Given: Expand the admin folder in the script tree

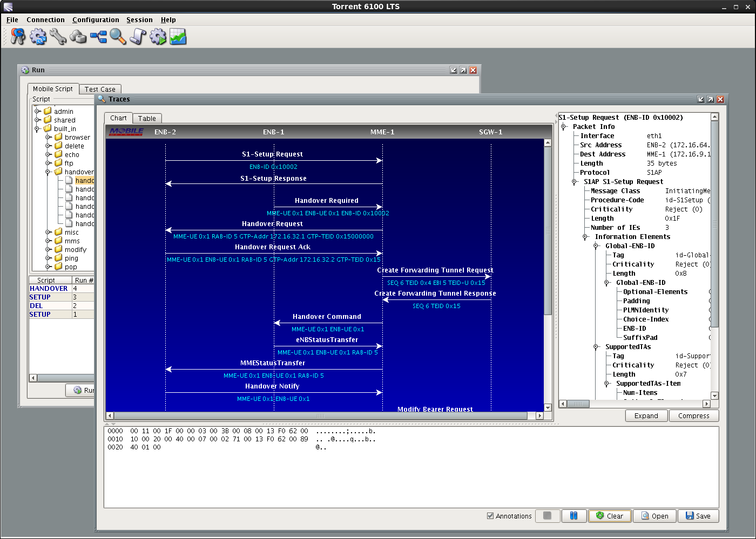Looking at the screenshot, I should [x=38, y=112].
